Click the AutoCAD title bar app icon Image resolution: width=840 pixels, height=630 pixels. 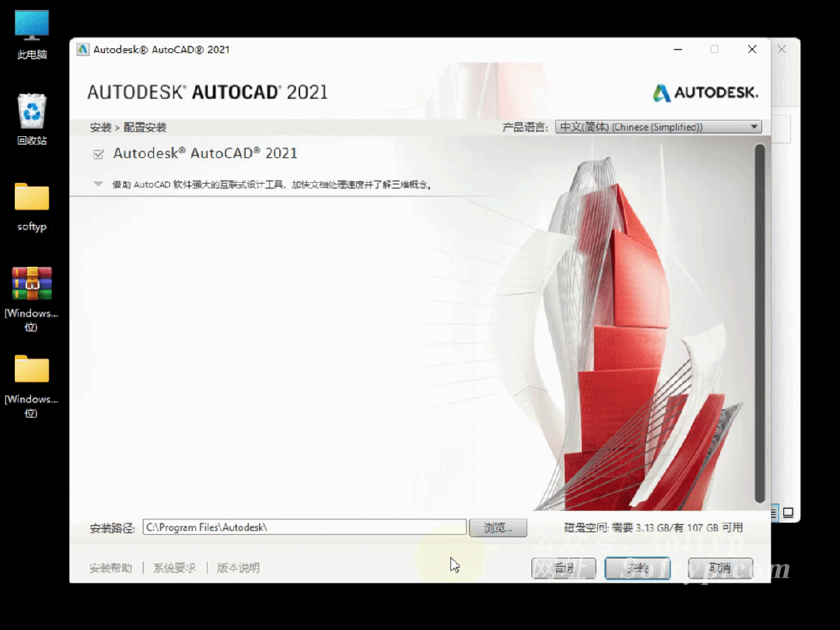pyautogui.click(x=82, y=49)
